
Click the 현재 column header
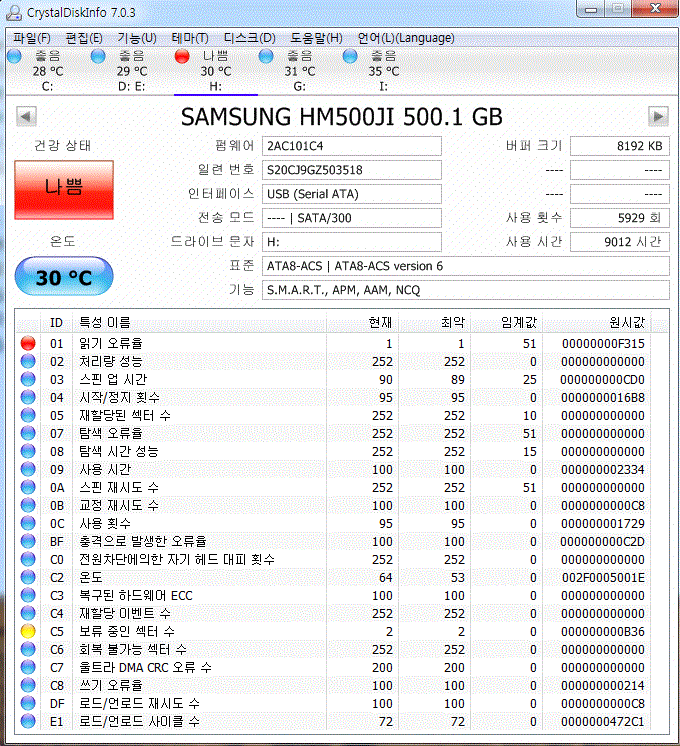coord(363,323)
